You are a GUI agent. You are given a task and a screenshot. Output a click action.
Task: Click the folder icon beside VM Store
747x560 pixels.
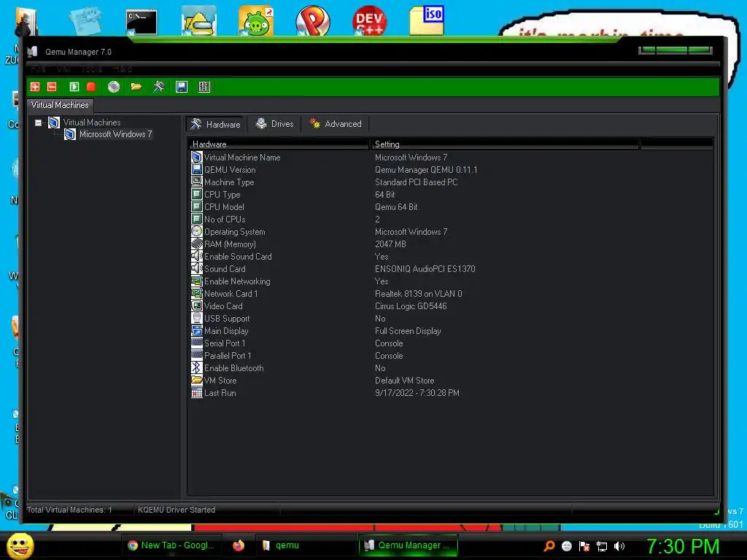click(x=197, y=380)
